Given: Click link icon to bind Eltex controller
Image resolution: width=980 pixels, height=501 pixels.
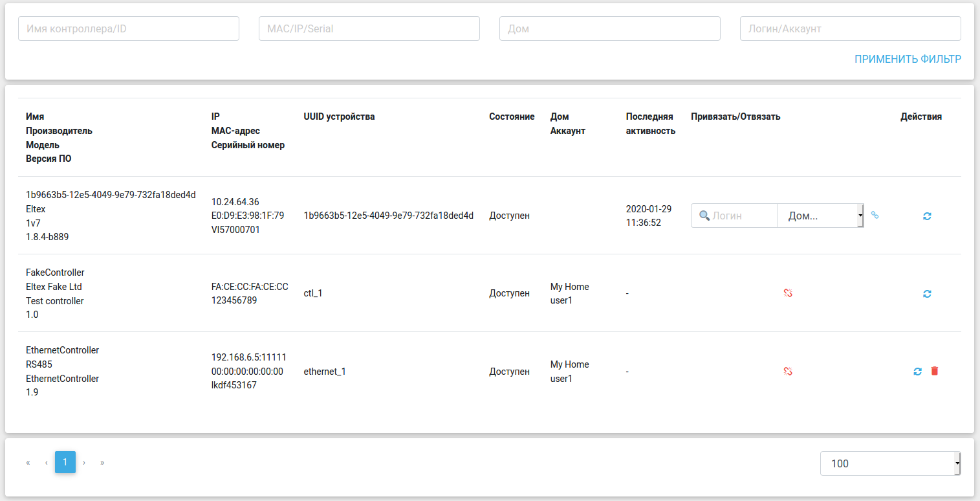Looking at the screenshot, I should (875, 216).
